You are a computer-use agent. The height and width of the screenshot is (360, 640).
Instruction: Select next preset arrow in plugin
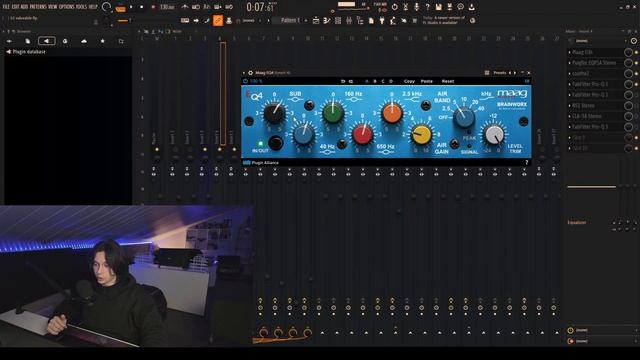515,73
